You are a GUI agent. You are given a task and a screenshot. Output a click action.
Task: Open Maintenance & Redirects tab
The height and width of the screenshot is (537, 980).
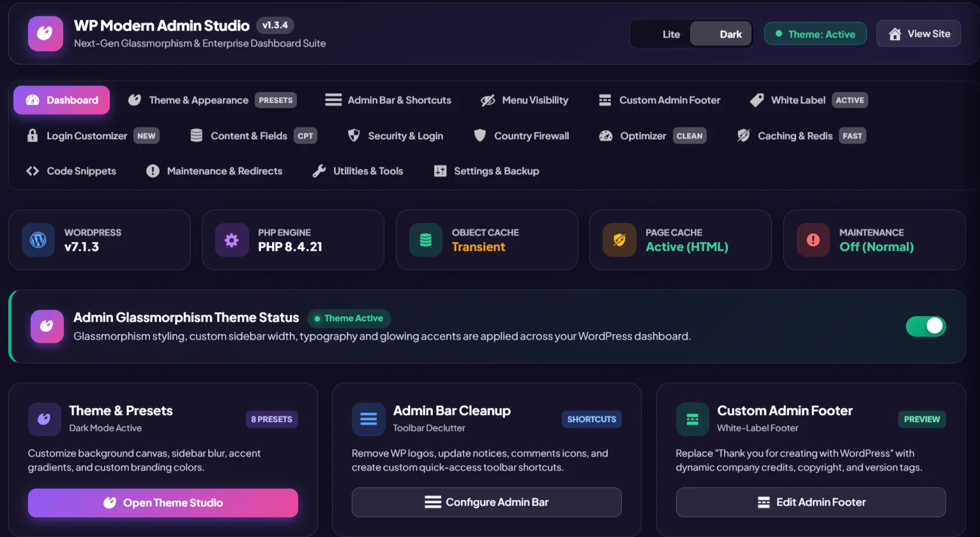pos(214,171)
